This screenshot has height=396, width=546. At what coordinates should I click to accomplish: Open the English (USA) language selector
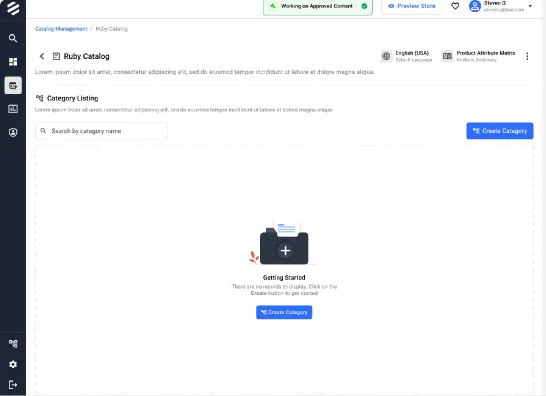pyautogui.click(x=407, y=56)
